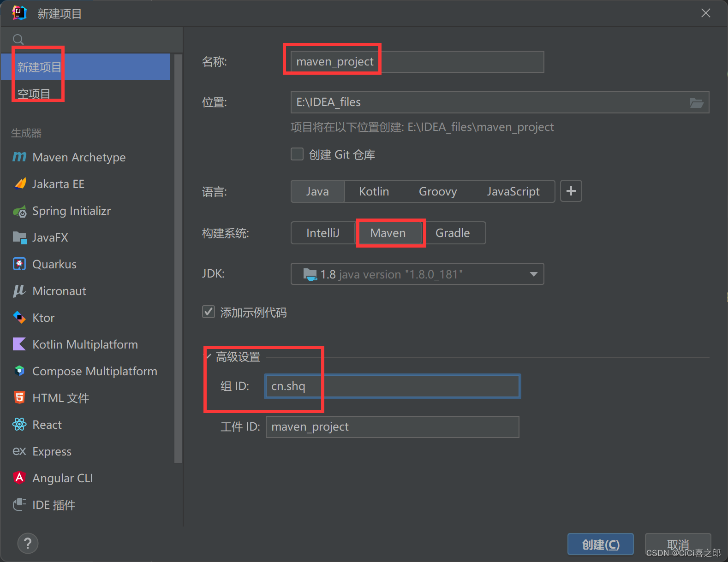Select 新建项目 in the left list
The height and width of the screenshot is (562, 728).
(x=85, y=67)
